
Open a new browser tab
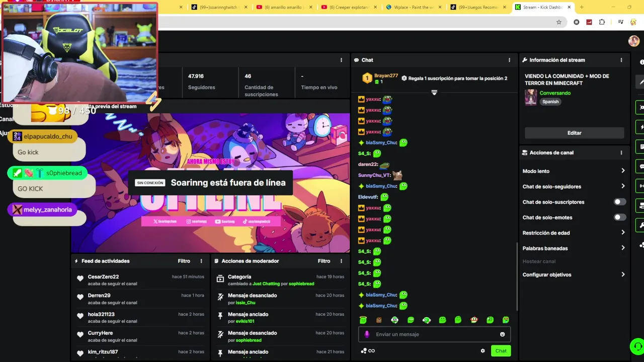coord(582,7)
